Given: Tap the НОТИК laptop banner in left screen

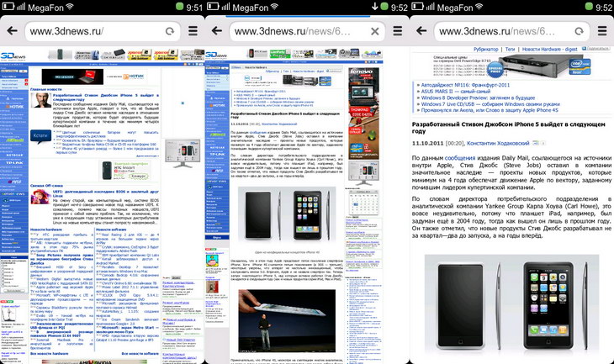Looking at the screenshot, I should (93, 76).
